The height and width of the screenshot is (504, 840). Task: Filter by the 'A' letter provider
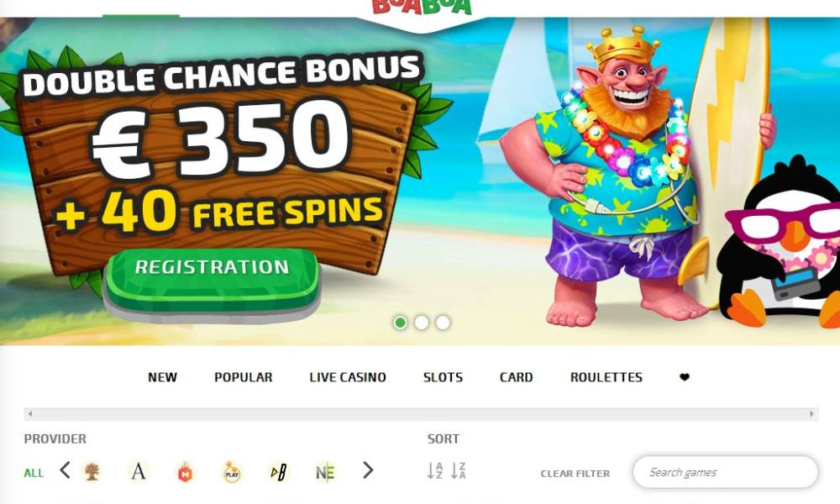(139, 472)
